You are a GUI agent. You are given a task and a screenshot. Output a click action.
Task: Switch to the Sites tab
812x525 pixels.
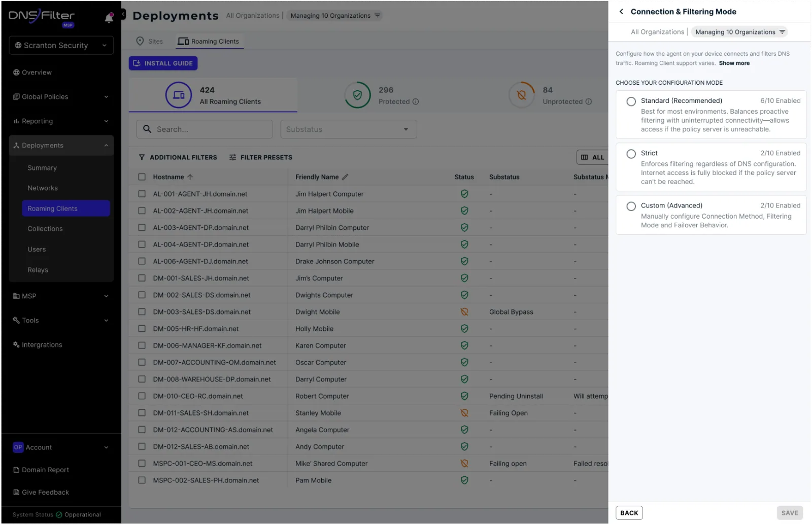click(x=150, y=41)
